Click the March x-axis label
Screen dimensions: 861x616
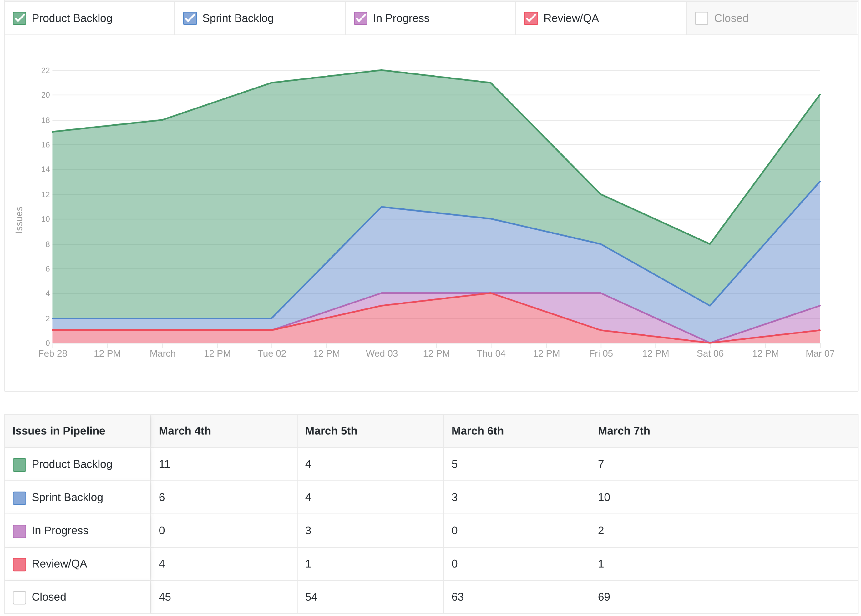pos(162,353)
